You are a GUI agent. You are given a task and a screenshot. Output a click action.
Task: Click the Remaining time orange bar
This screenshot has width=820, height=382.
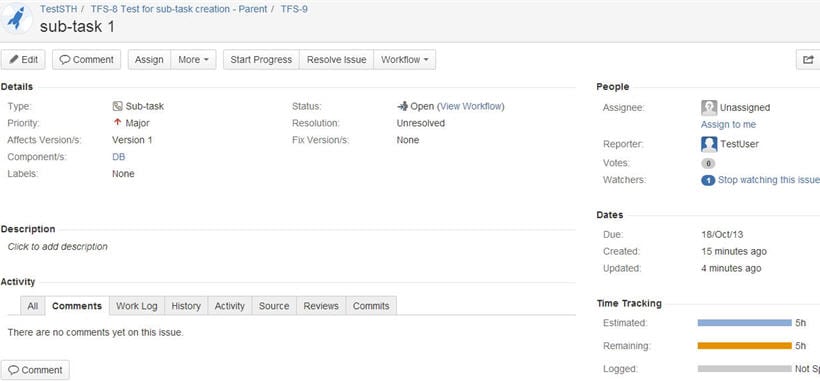745,346
